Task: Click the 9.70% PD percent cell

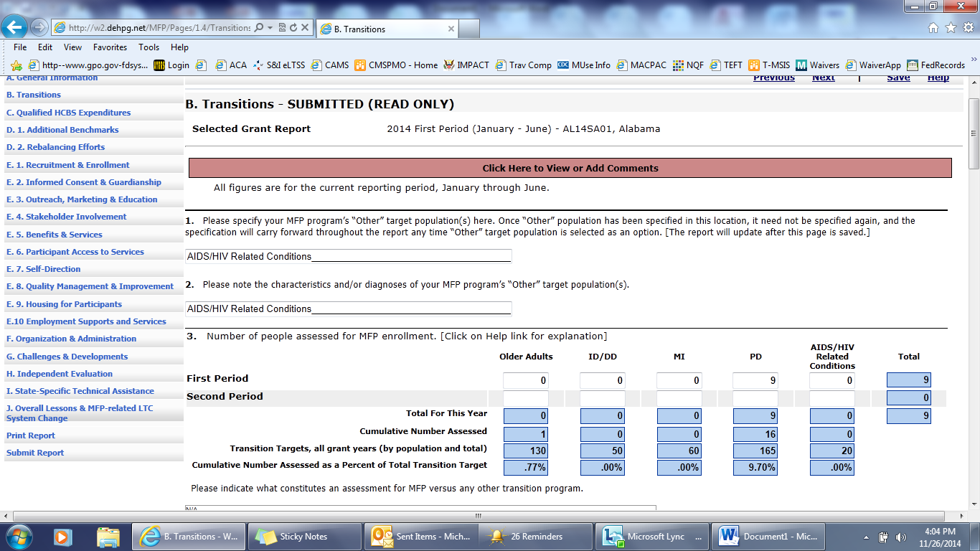Action: tap(755, 468)
